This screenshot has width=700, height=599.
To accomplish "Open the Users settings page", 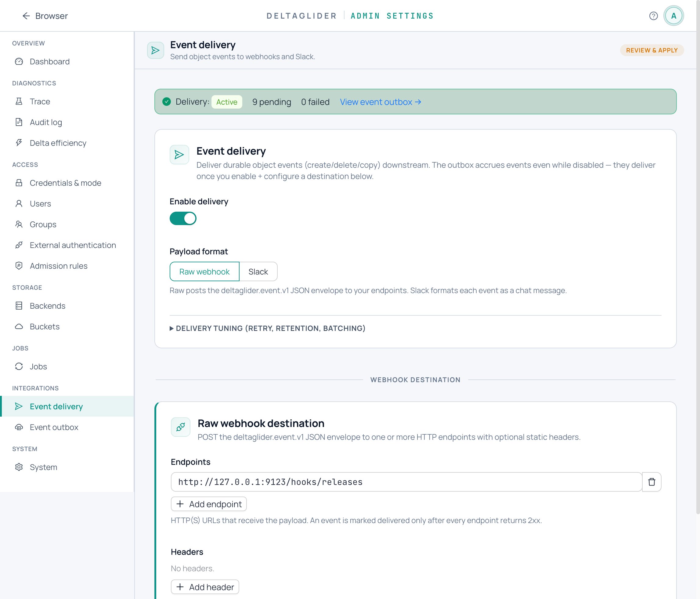I will pos(67,204).
